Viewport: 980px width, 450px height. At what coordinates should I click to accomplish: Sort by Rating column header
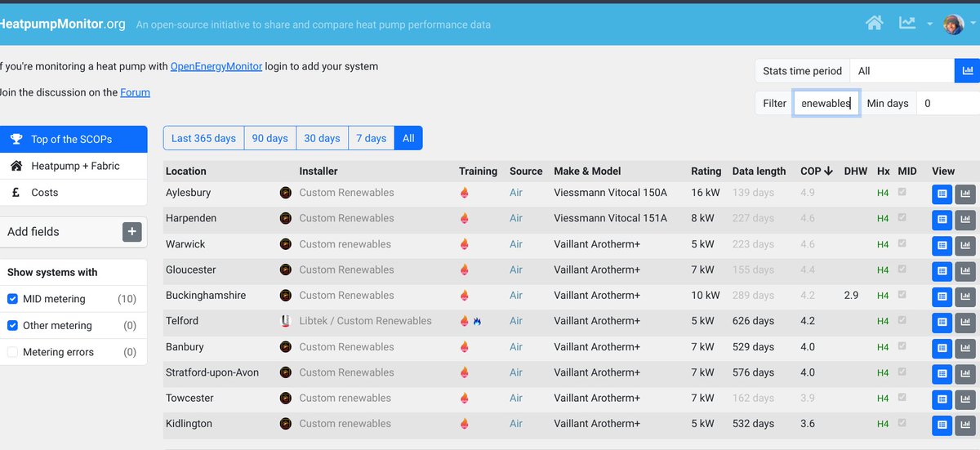pos(706,172)
